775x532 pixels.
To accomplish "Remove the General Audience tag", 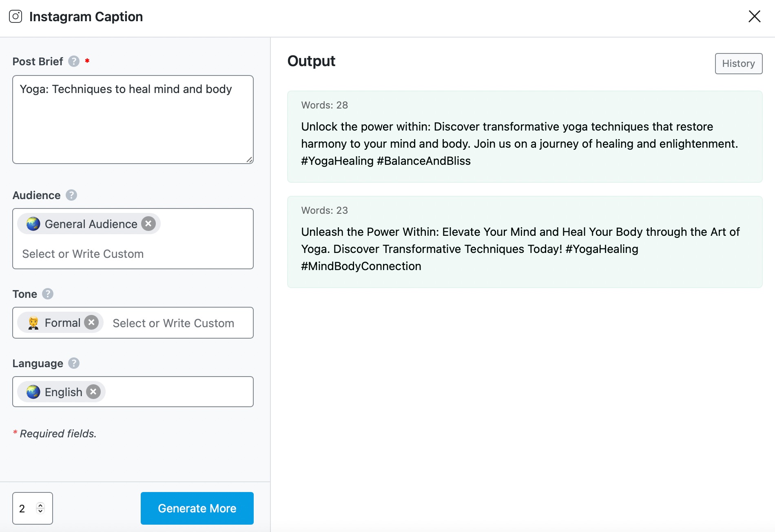I will (148, 224).
